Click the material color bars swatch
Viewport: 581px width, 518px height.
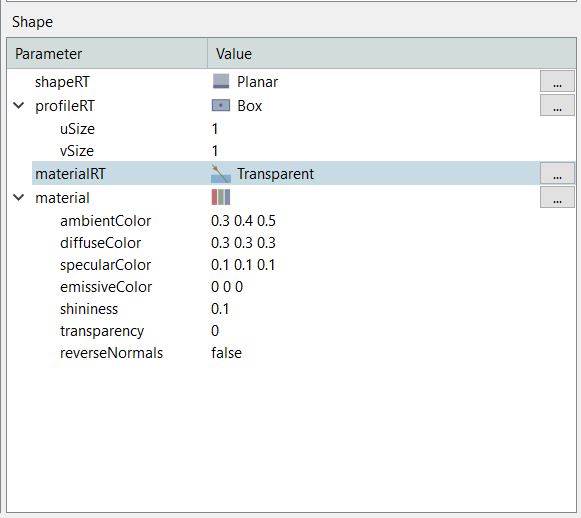[221, 197]
